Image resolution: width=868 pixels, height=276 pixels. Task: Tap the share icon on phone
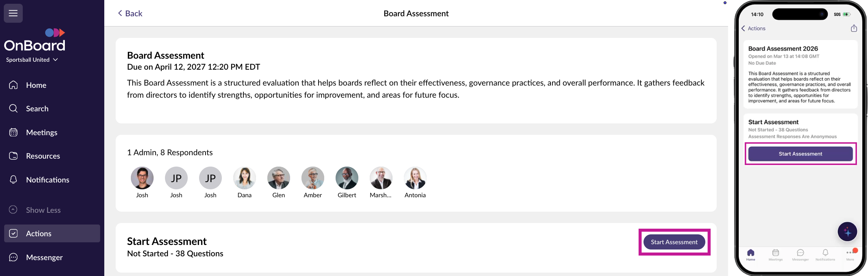click(854, 28)
